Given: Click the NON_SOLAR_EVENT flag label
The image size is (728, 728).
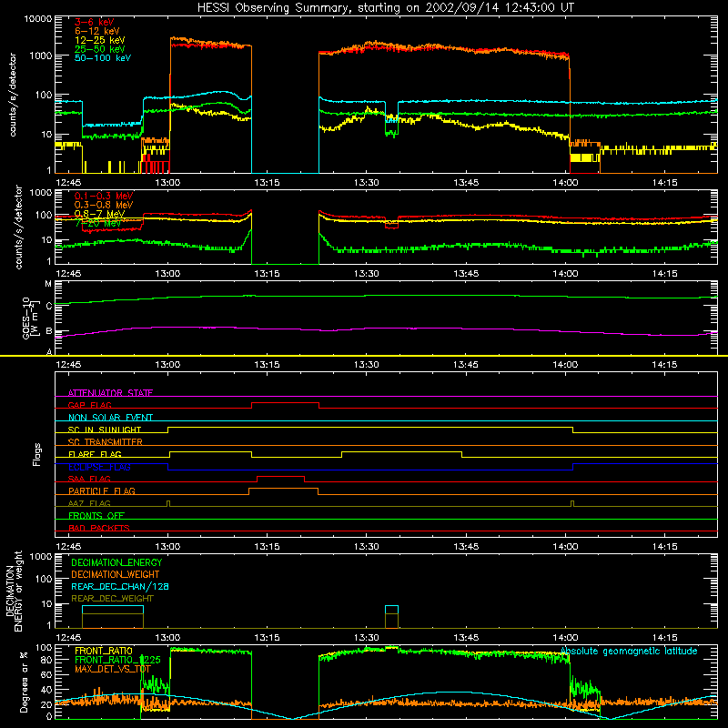Looking at the screenshot, I should tap(110, 418).
